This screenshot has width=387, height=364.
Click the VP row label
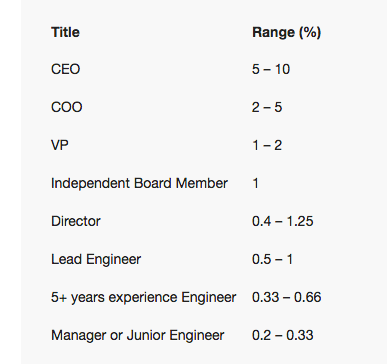coord(60,145)
